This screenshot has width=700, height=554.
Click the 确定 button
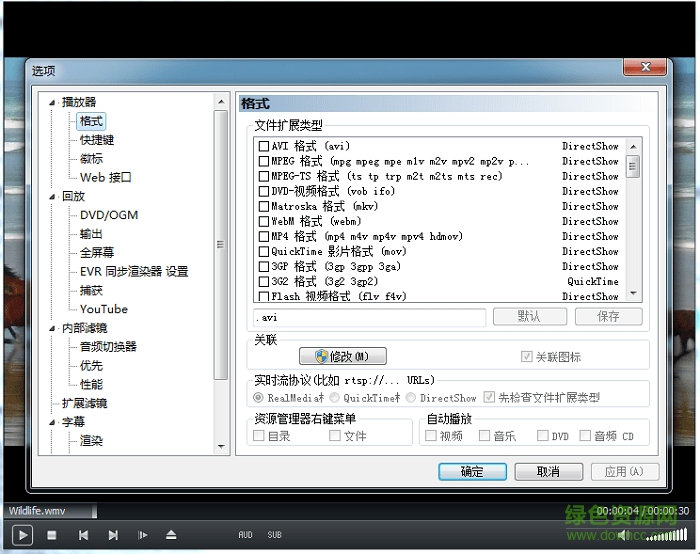point(472,471)
